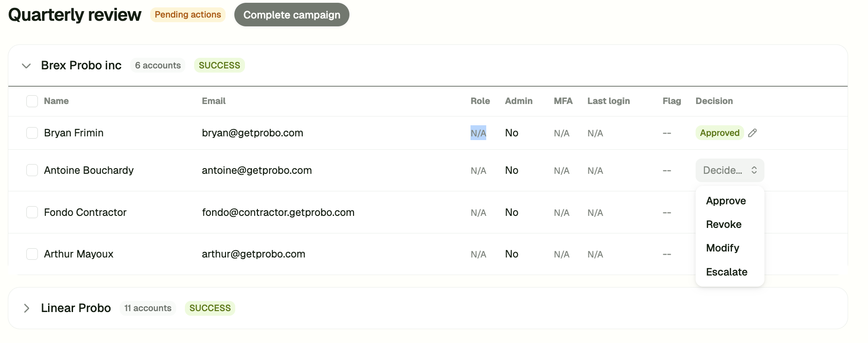Screen dimensions: 868x343
Task: Tick the Fondo Contractor row checkbox
Action: point(32,212)
